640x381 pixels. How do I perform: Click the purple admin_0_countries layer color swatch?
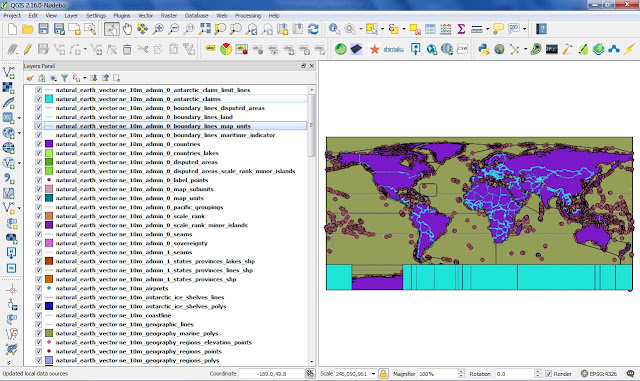pyautogui.click(x=49, y=144)
